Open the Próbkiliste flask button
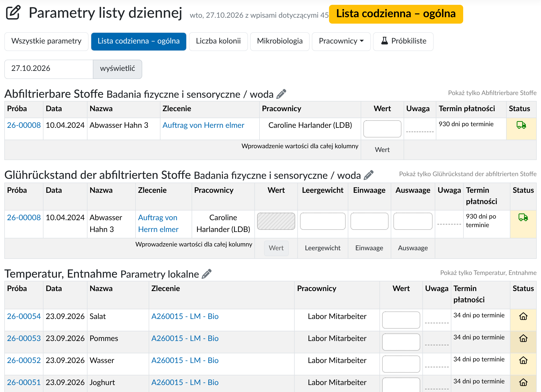 pos(403,41)
